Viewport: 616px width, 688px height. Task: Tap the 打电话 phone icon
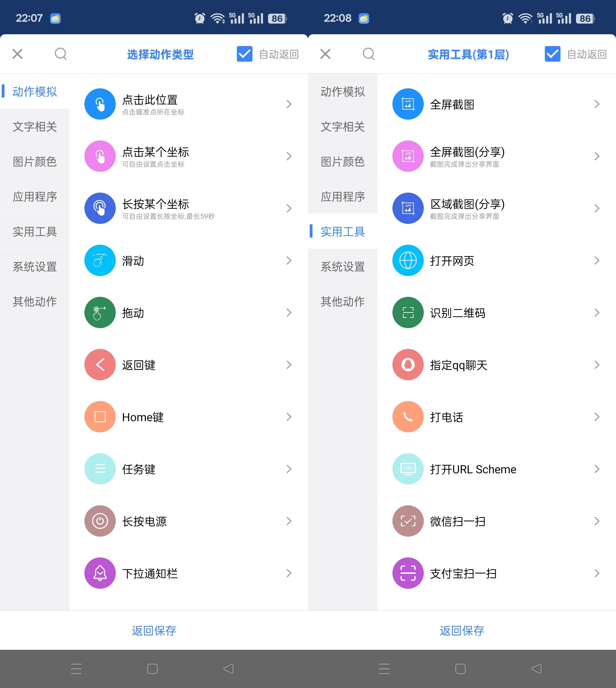[408, 416]
